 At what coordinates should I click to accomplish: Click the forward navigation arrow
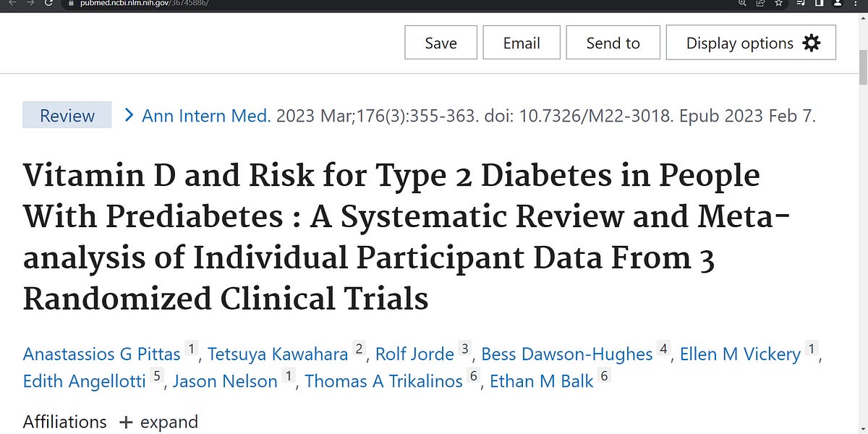pyautogui.click(x=29, y=4)
